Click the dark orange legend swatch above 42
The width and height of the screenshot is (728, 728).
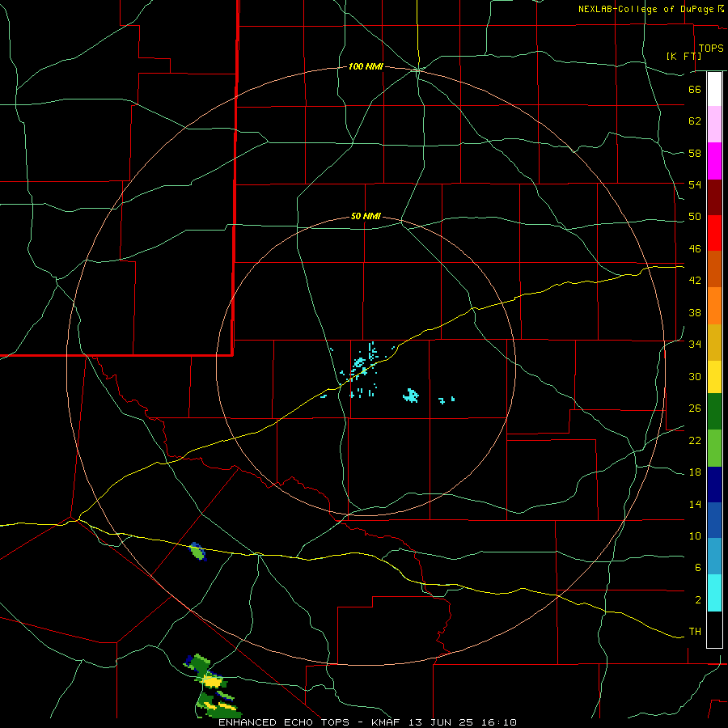(714, 269)
